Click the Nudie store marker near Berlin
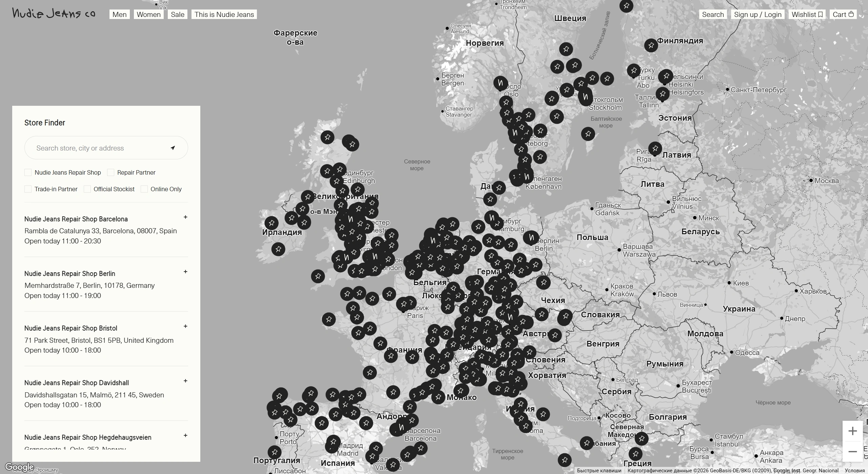868x474 pixels. (531, 237)
